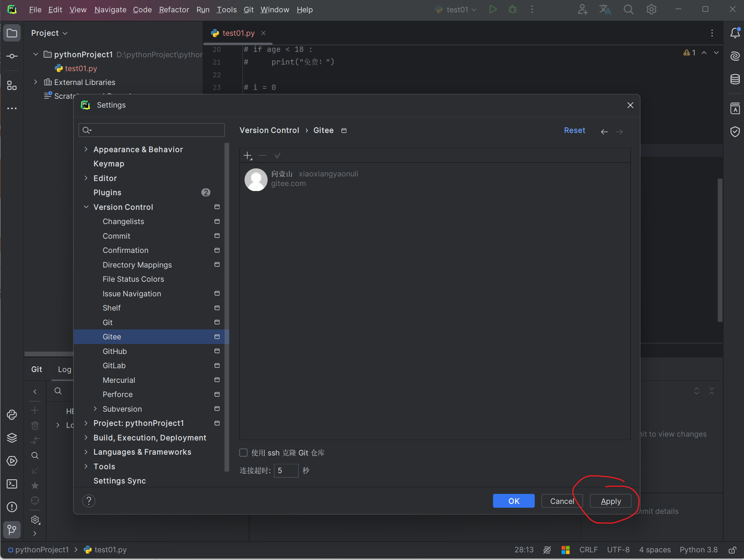
Task: Expand External Libraries in project tree
Action: pyautogui.click(x=36, y=82)
